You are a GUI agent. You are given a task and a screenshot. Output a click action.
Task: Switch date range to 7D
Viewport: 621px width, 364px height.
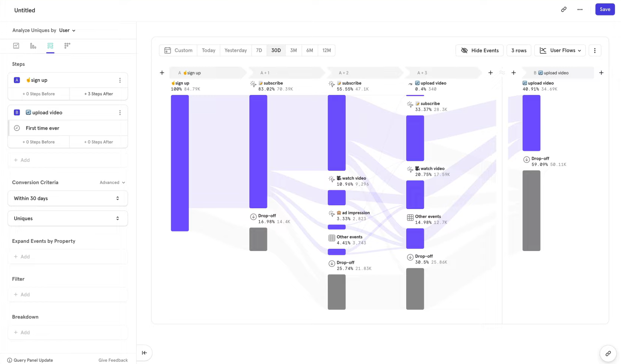[x=259, y=50]
